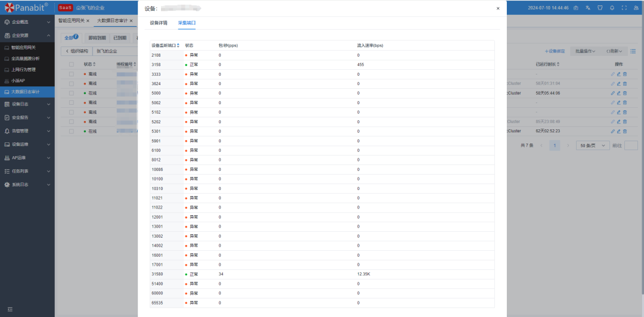Expand the 任务列表 sidebar menu
The width and height of the screenshot is (644, 317).
(x=27, y=171)
